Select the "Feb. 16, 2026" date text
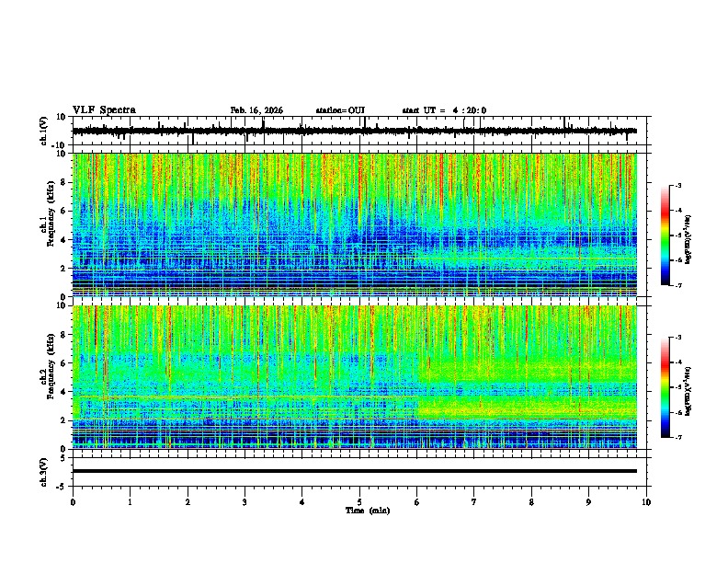Screen dimensions: 728x563 (x=256, y=110)
